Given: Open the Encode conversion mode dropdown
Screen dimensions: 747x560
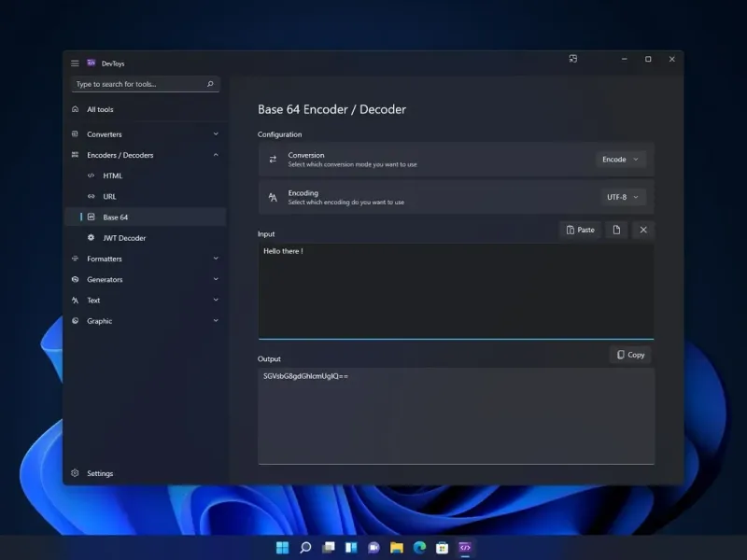Looking at the screenshot, I should 620,160.
